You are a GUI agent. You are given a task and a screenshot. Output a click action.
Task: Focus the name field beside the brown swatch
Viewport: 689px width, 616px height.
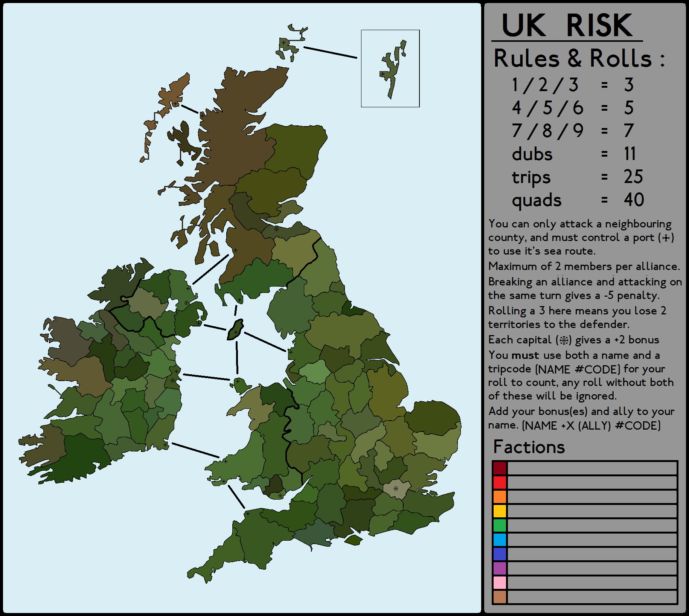click(x=592, y=597)
